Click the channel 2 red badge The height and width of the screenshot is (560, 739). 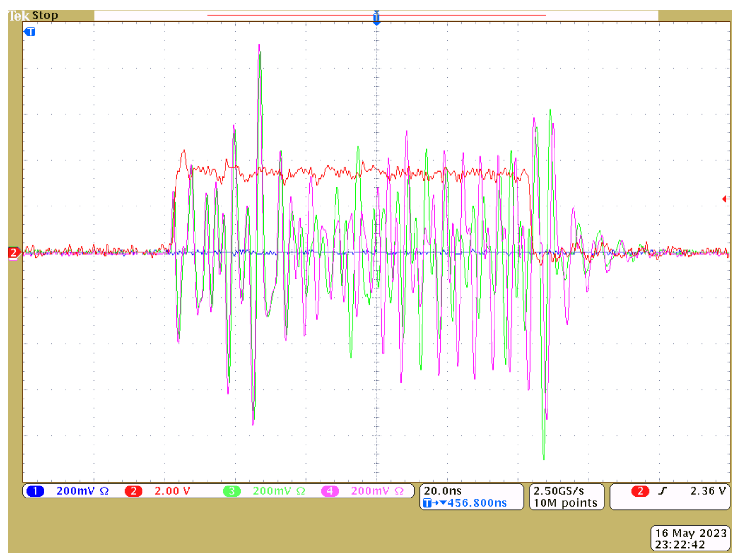[133, 491]
